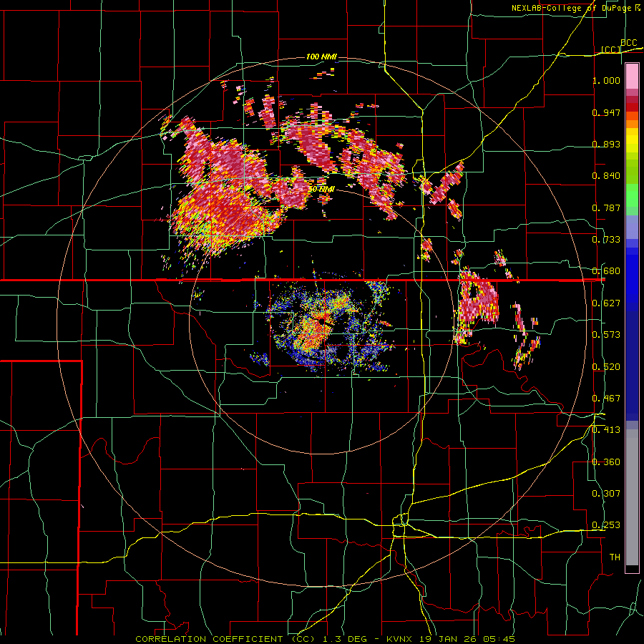Click the 0.360 legend value
This screenshot has height=644, width=644.
(x=606, y=462)
